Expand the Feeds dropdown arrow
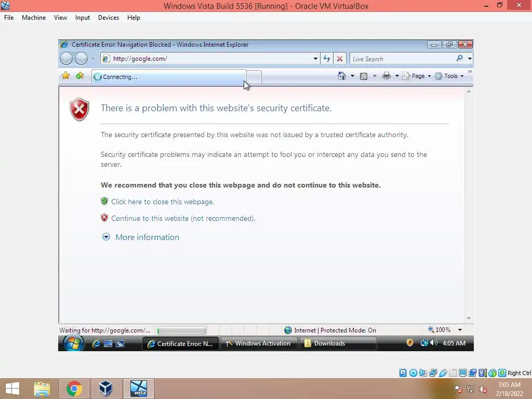The image size is (532, 399). (x=375, y=76)
